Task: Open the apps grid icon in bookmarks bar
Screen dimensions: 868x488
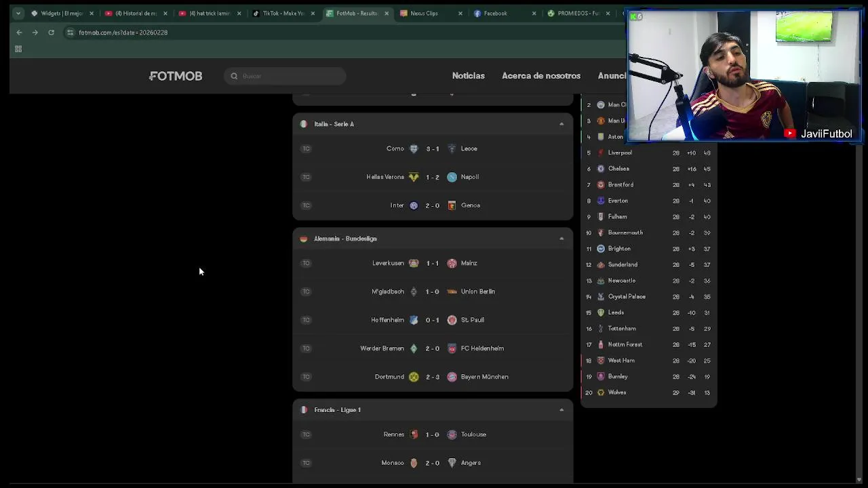Action: 18,49
